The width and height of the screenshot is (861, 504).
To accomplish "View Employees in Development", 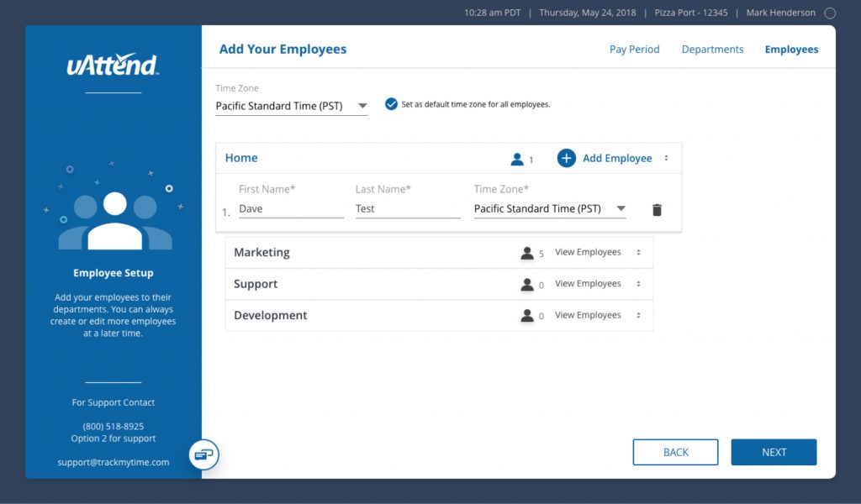I will (588, 315).
